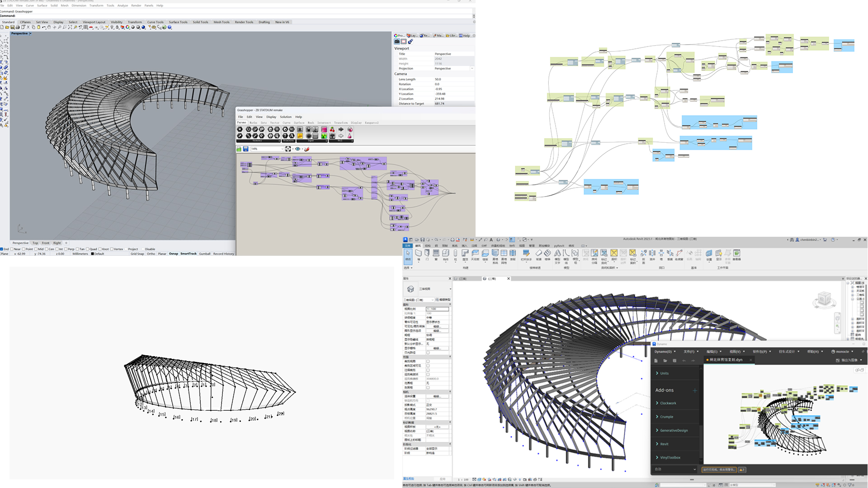Click Dynamo open file folder icon
Viewport: 868px width, 488px height.
tap(665, 361)
